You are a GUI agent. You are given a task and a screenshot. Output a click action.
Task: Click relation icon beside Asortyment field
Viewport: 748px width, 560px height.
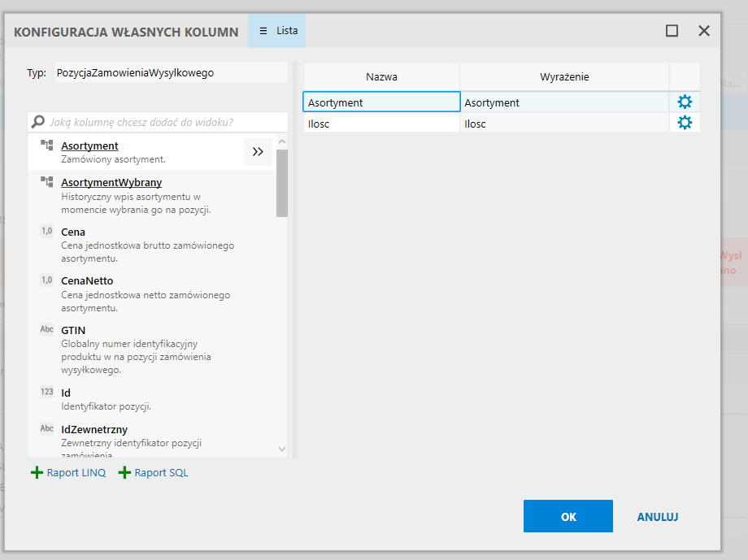click(x=47, y=145)
